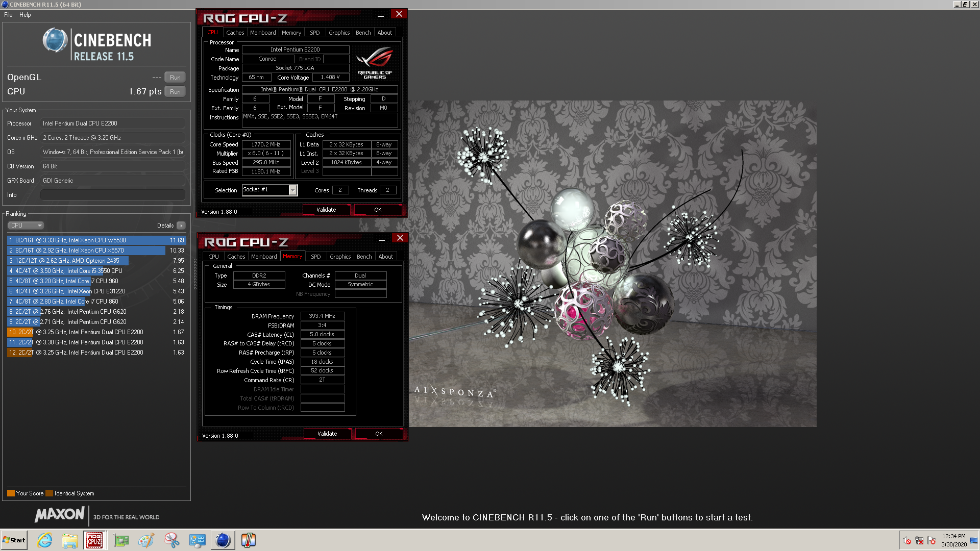Image resolution: width=980 pixels, height=551 pixels.
Task: Switch to Graphics tab in upper CPU-Z
Action: (x=339, y=33)
